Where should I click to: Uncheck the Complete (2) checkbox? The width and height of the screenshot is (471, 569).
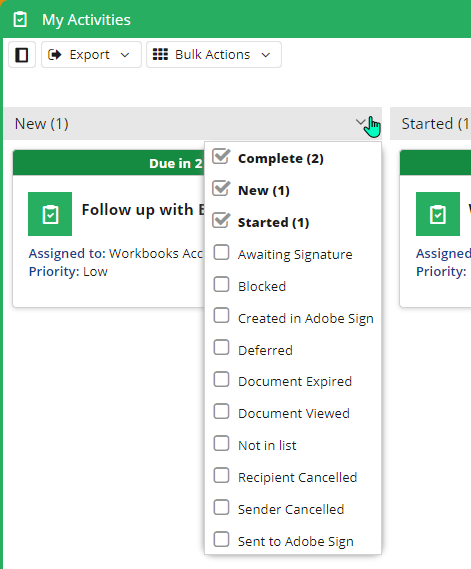point(221,157)
